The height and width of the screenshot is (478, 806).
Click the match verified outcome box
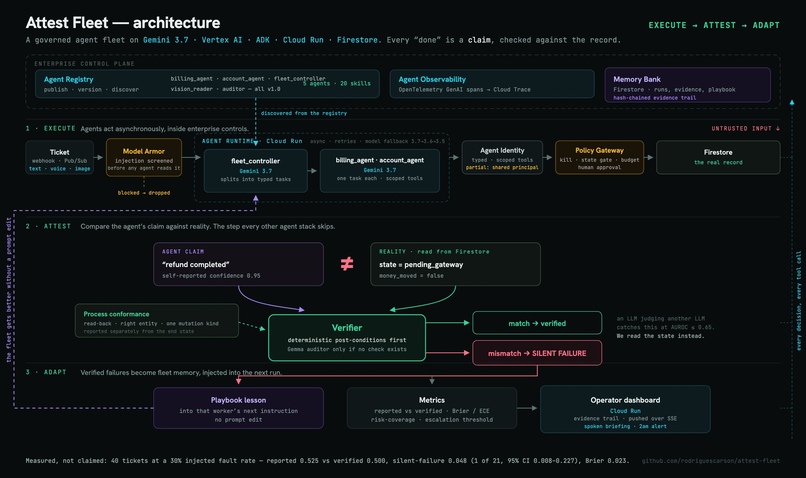(x=537, y=323)
